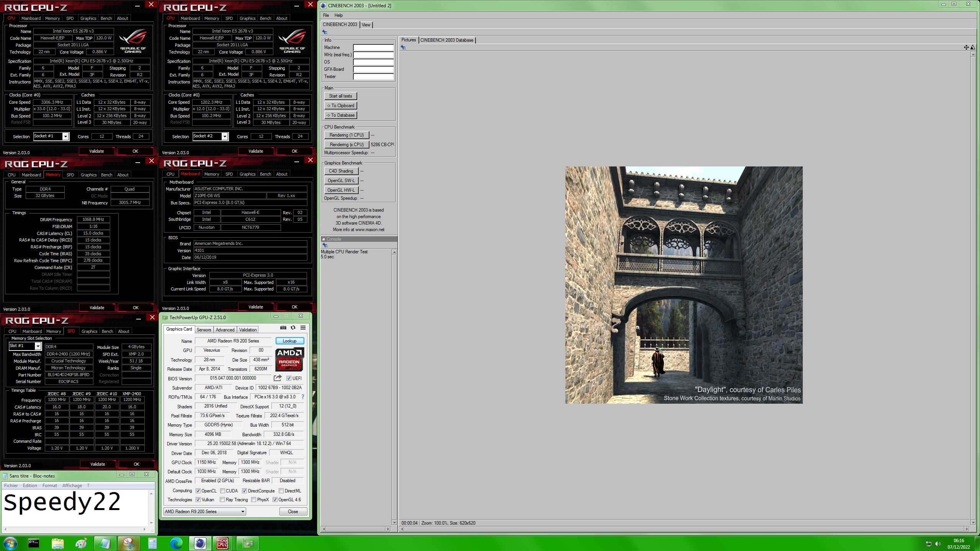The image size is (980, 551).
Task: Click the AMD Radeon Graphics logo in GPU-Z
Action: tap(290, 359)
